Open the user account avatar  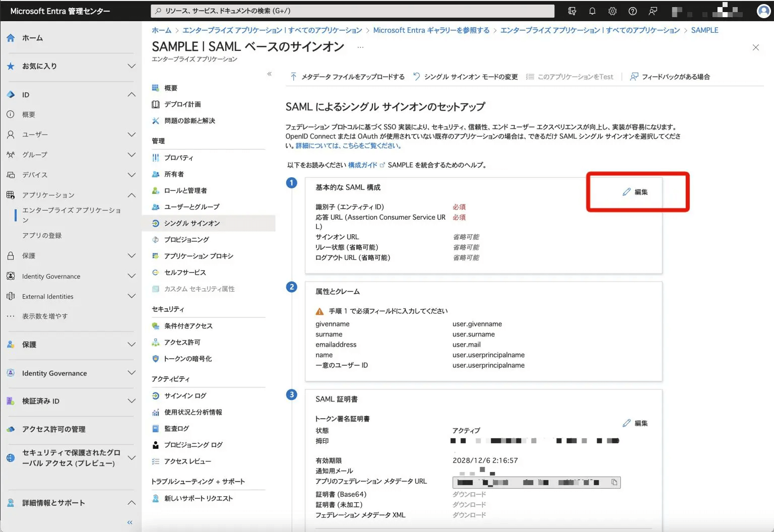[764, 11]
